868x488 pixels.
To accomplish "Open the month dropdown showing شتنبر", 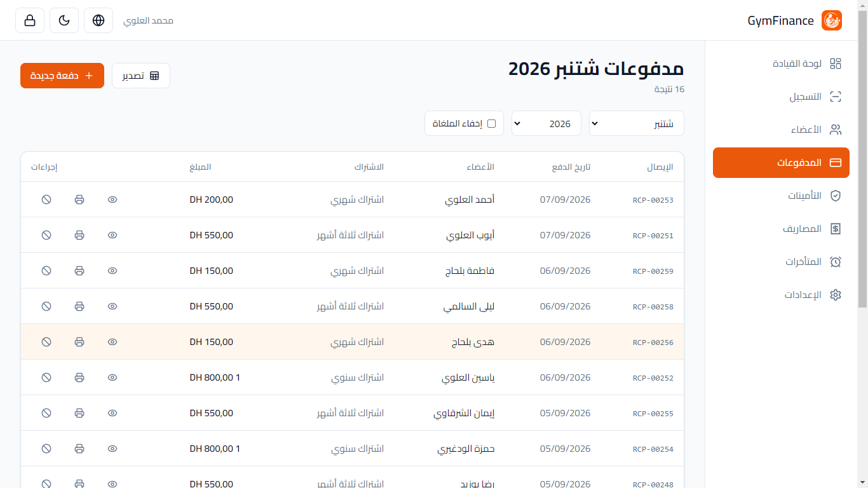I will tap(637, 123).
